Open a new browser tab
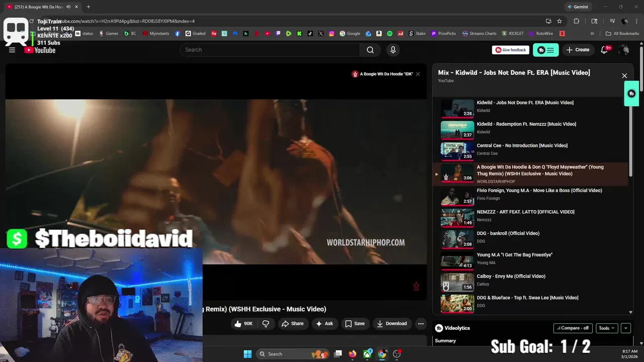The height and width of the screenshot is (362, 644). 89,7
